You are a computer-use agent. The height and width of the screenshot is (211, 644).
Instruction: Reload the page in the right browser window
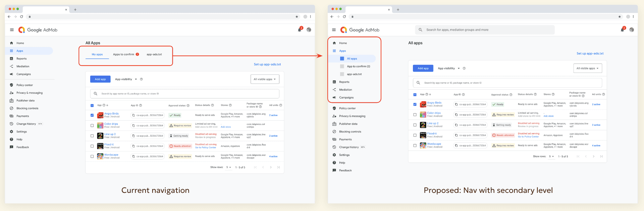tap(344, 16)
